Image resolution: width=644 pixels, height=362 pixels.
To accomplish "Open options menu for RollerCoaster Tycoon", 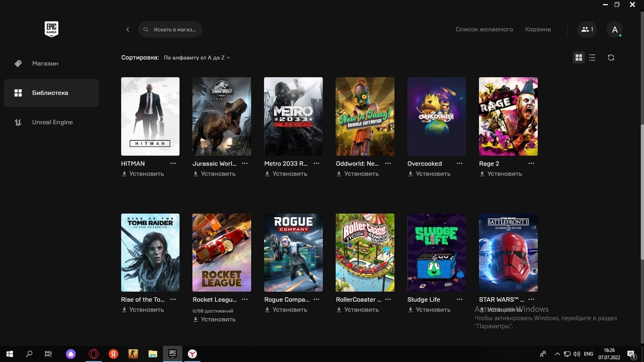I will point(388,299).
